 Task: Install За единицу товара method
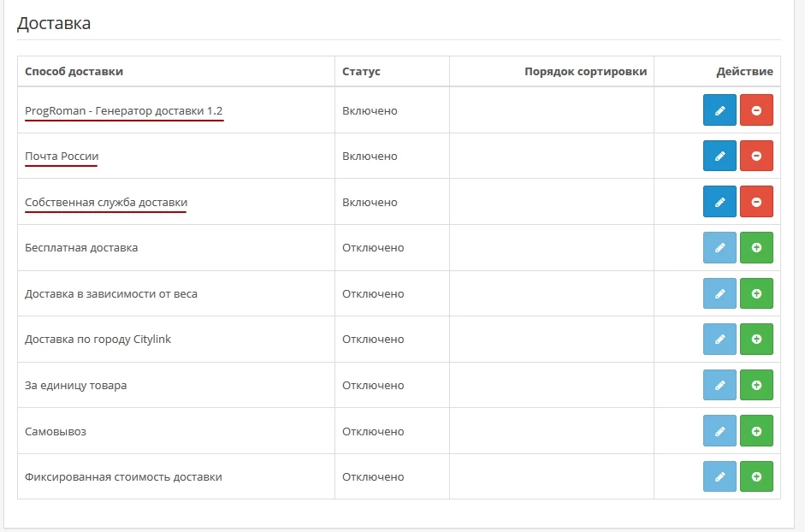(756, 385)
